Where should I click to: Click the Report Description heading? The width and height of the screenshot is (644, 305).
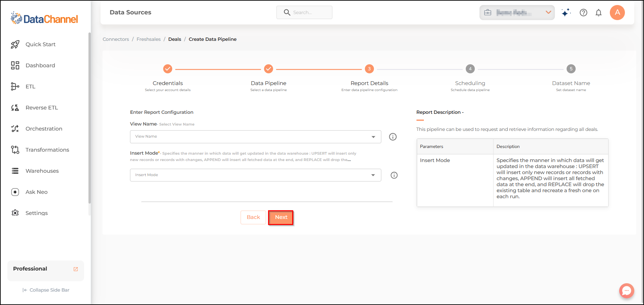click(440, 112)
